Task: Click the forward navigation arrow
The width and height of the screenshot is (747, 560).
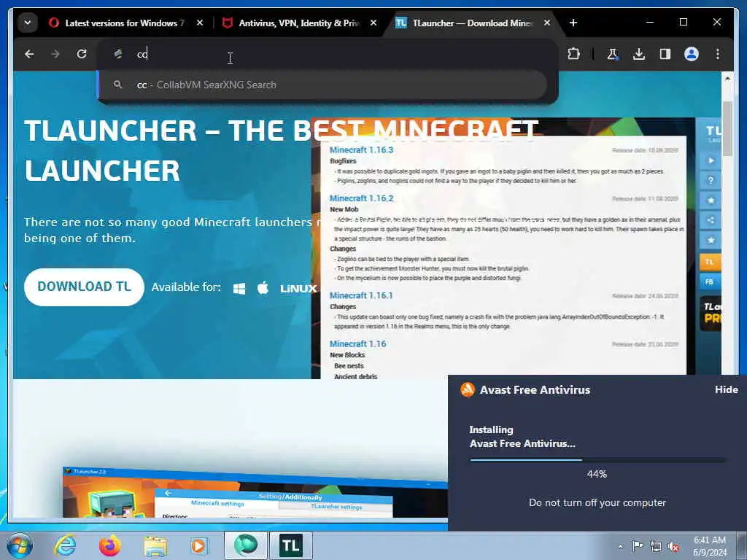Action: [55, 54]
